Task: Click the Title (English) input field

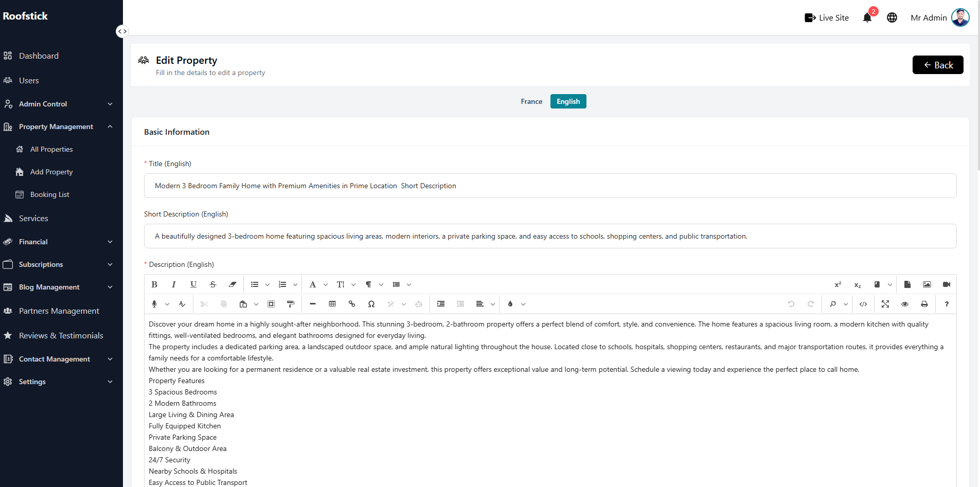Action: coord(550,186)
